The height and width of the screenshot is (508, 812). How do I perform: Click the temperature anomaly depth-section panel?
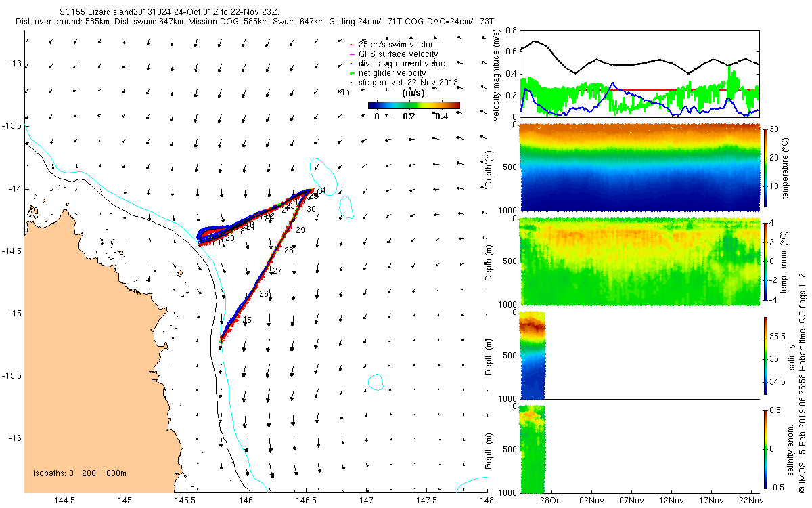coord(639,261)
